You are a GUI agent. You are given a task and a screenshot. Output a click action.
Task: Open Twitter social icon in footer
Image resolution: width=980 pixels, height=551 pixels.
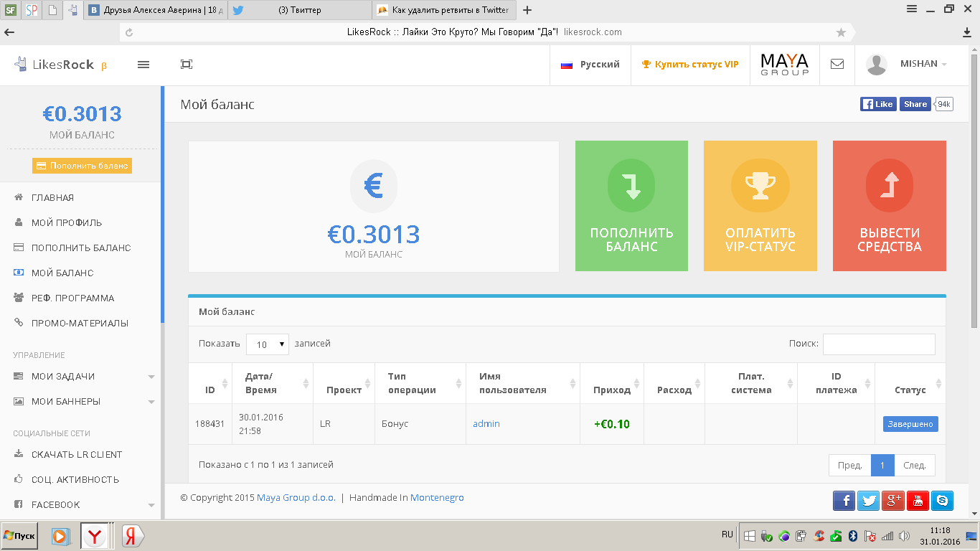869,501
